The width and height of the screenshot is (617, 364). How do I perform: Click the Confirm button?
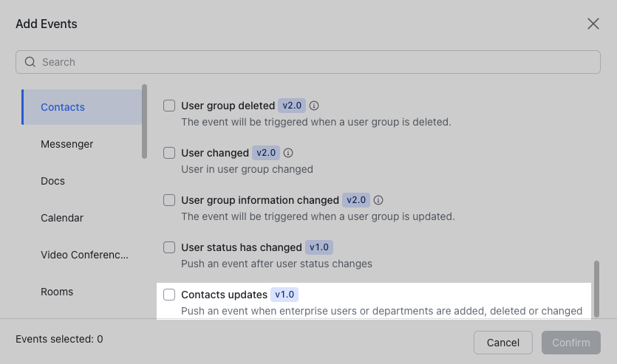(571, 343)
